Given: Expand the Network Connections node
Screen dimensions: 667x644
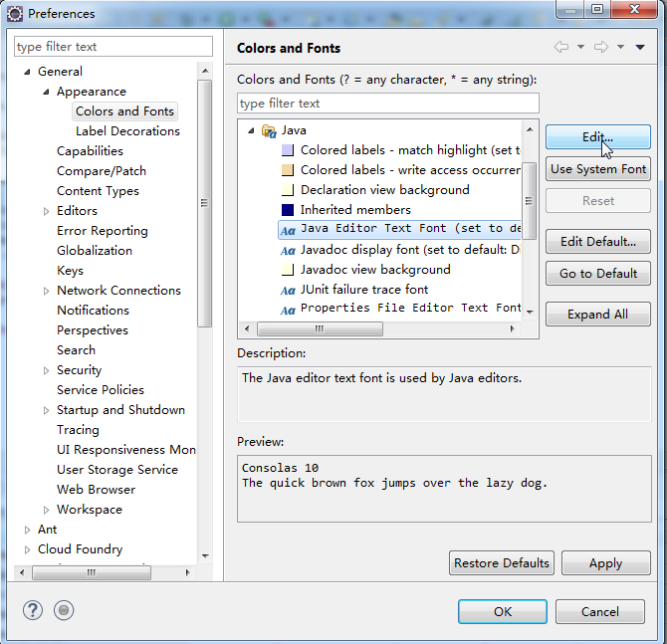Looking at the screenshot, I should [46, 291].
